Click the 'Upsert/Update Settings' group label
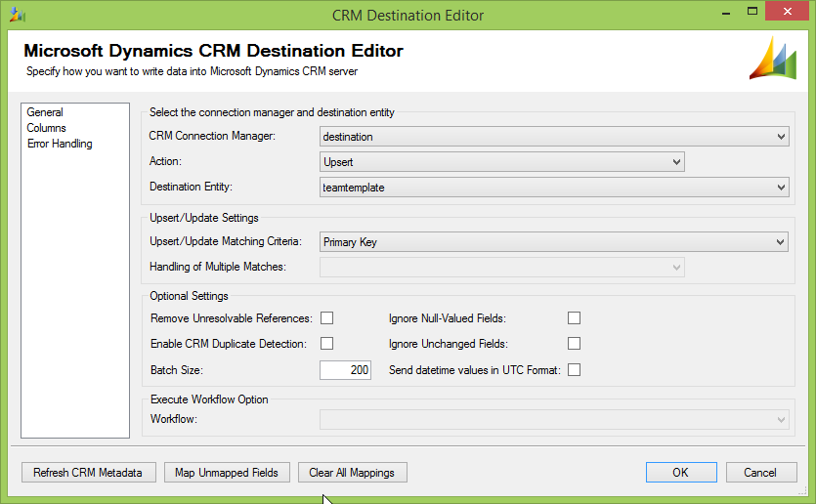 pos(204,218)
